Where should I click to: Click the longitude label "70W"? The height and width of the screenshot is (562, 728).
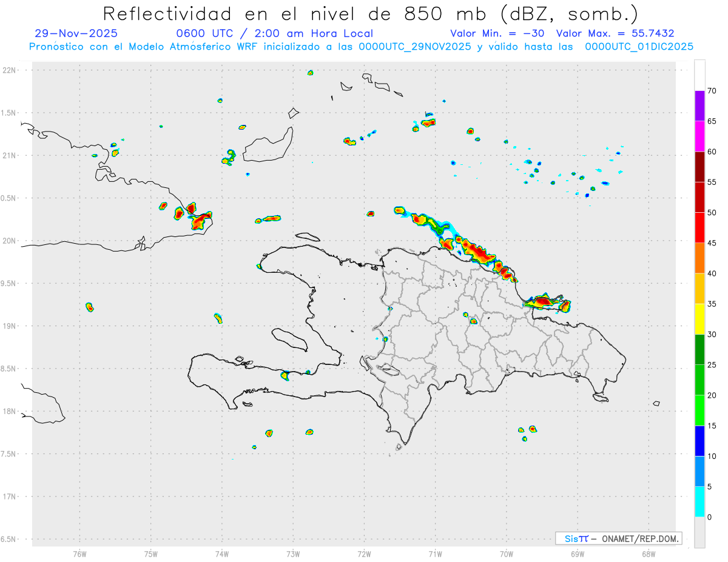point(506,554)
